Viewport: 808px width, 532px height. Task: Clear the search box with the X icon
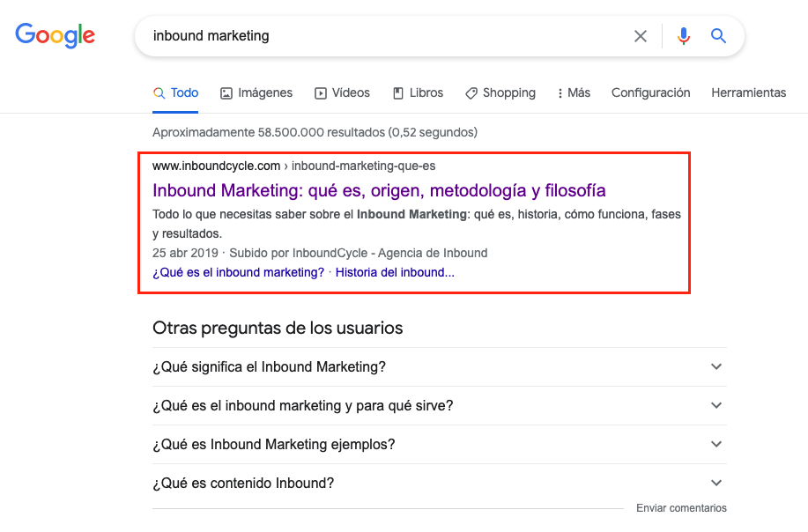pyautogui.click(x=641, y=36)
